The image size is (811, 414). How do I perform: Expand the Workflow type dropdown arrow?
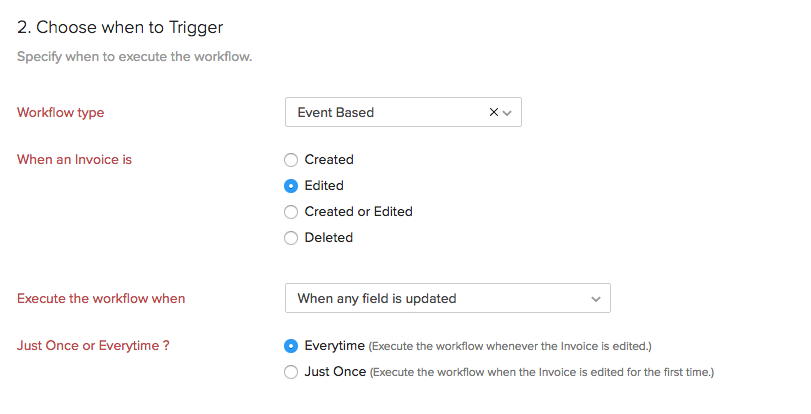pos(507,113)
